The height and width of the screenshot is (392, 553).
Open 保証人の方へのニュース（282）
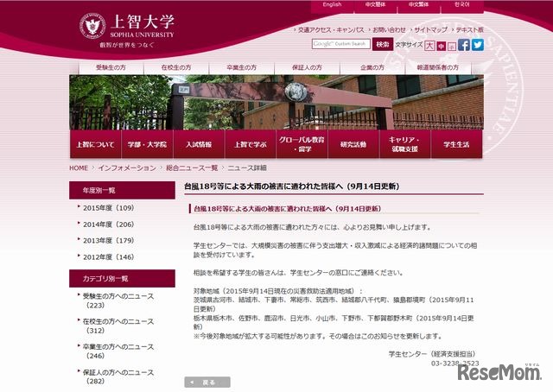pos(118,376)
